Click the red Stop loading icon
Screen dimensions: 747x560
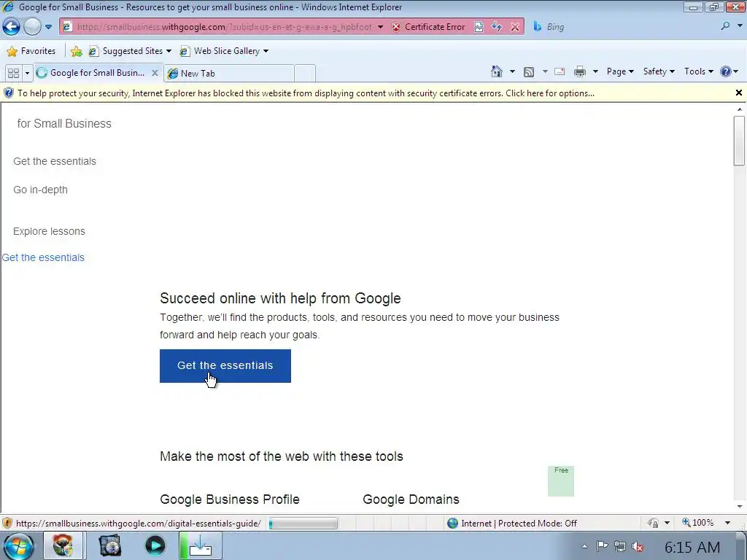(x=515, y=27)
